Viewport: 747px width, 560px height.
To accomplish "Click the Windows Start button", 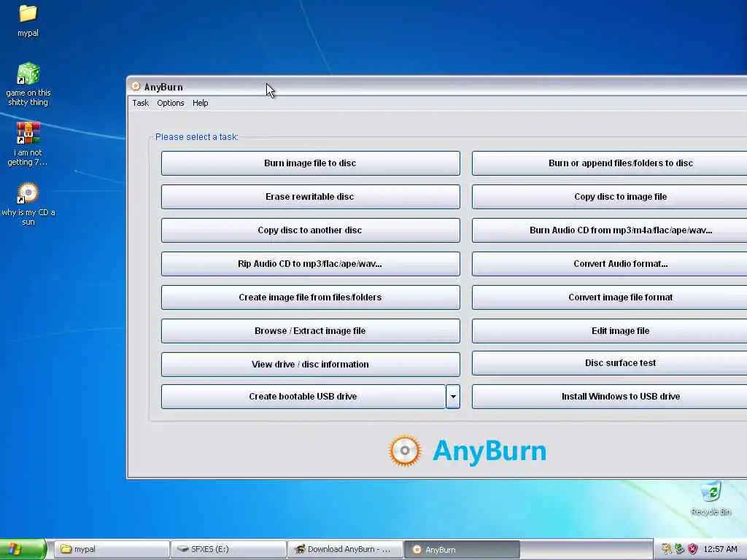I will tap(23, 549).
